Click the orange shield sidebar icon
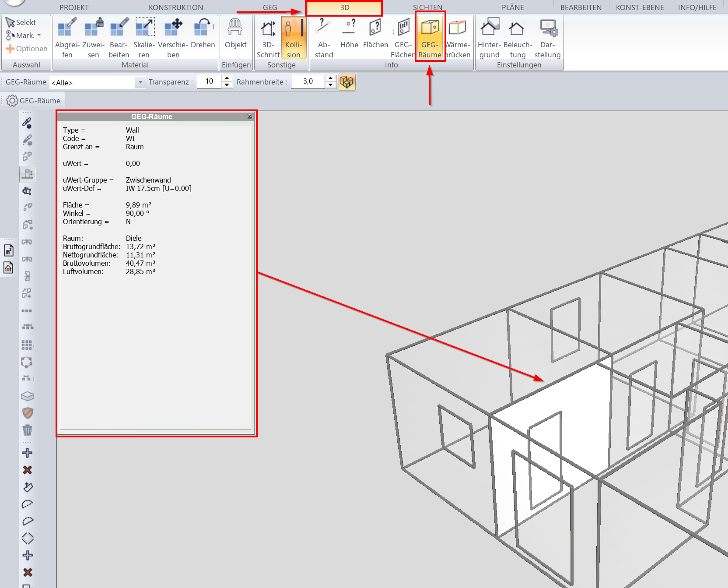This screenshot has height=588, width=728. coord(27,413)
